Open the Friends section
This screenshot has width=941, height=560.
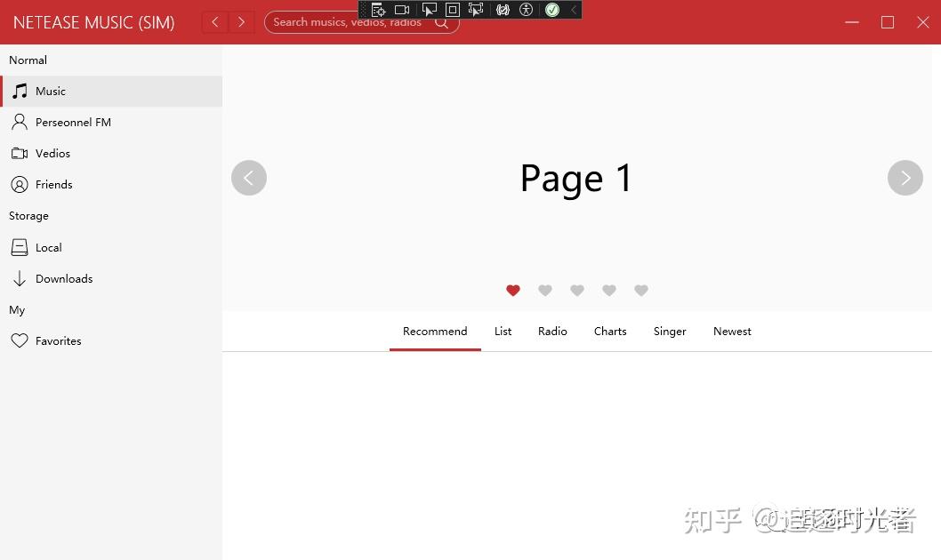point(53,184)
